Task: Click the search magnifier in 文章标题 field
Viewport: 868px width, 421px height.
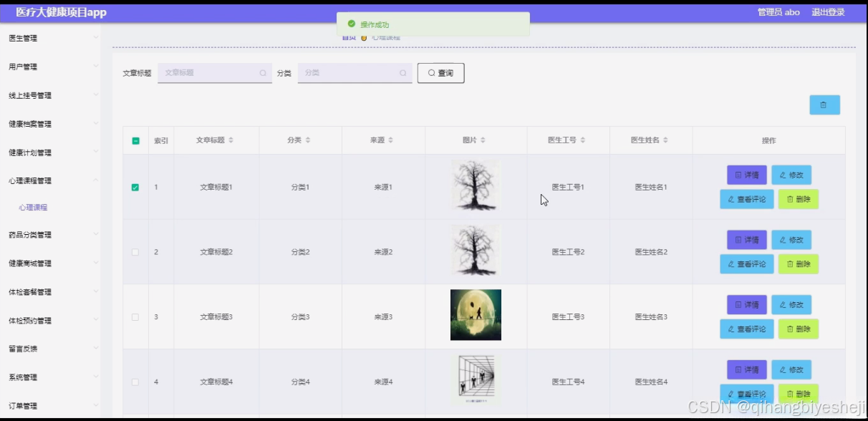Action: pos(263,73)
